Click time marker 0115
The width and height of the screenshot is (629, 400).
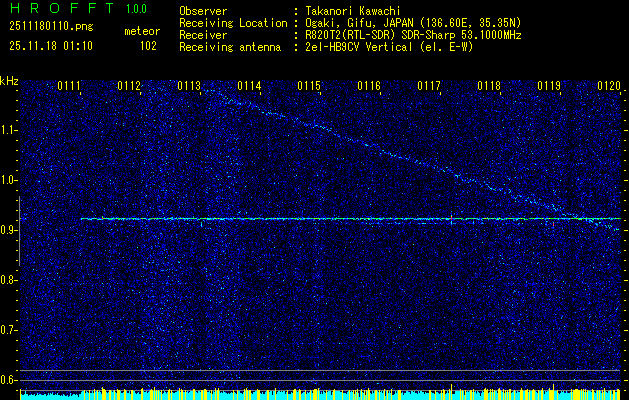(x=309, y=85)
